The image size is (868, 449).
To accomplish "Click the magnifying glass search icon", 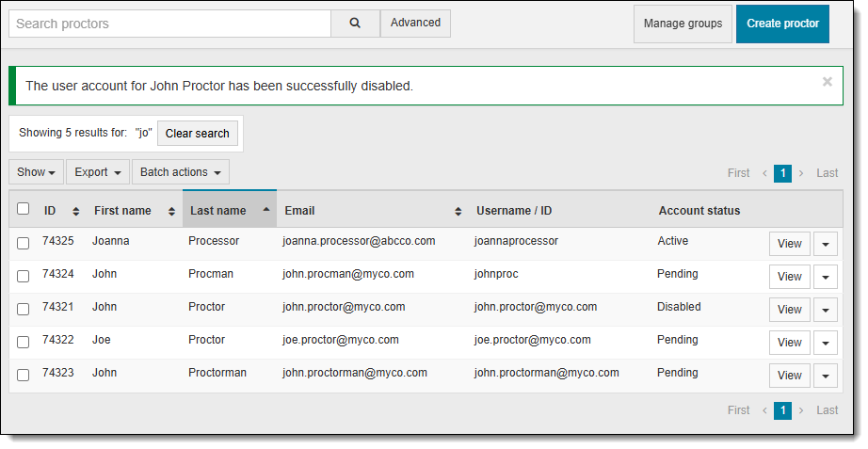I will click(x=355, y=24).
